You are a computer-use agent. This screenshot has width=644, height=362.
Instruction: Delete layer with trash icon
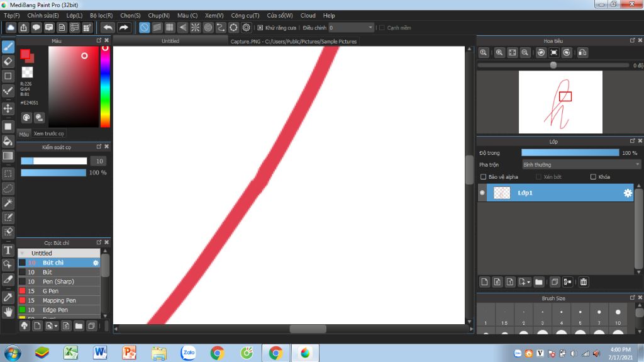coord(584,282)
